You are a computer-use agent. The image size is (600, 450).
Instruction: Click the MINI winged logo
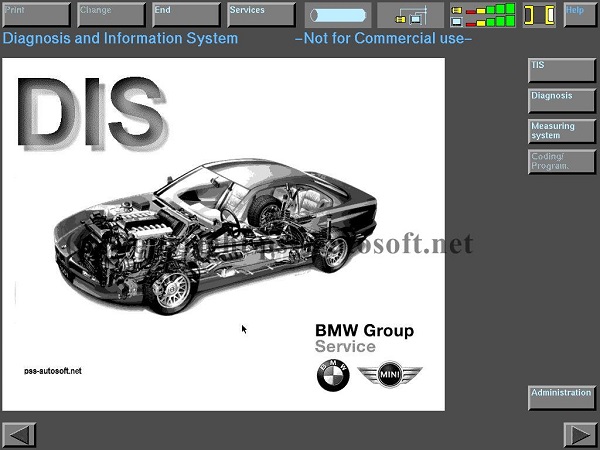[x=389, y=377]
